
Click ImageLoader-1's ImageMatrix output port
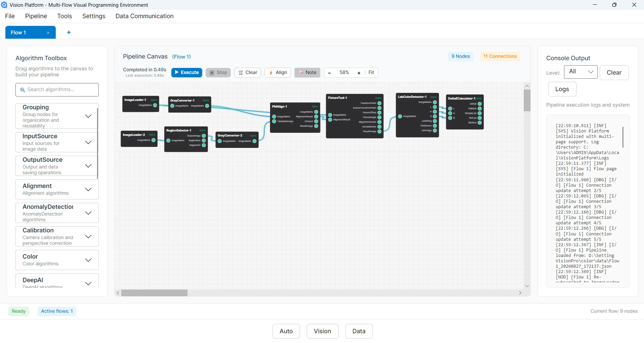[x=155, y=105]
